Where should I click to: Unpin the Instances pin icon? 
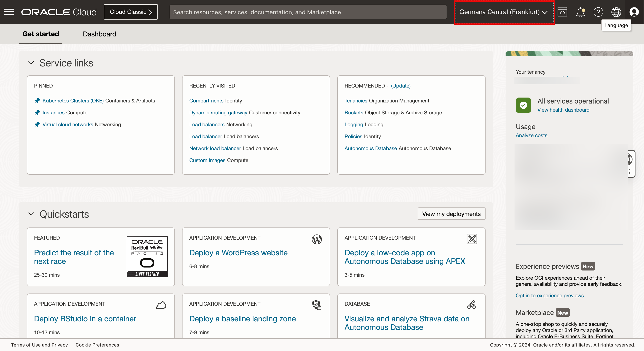[37, 112]
